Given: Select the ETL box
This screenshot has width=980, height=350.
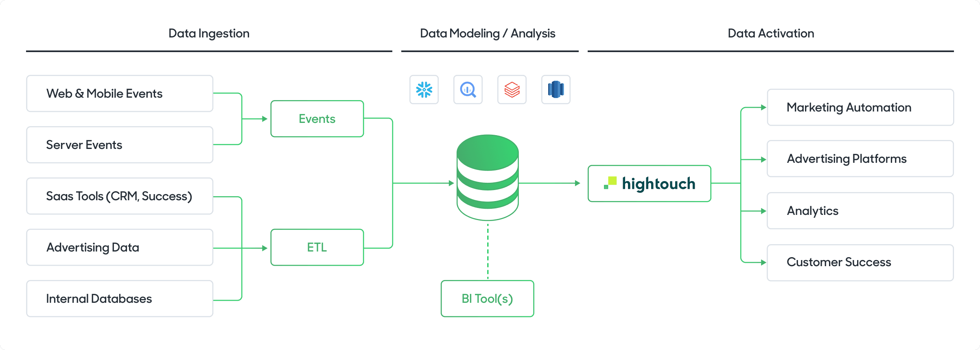Looking at the screenshot, I should (x=317, y=247).
